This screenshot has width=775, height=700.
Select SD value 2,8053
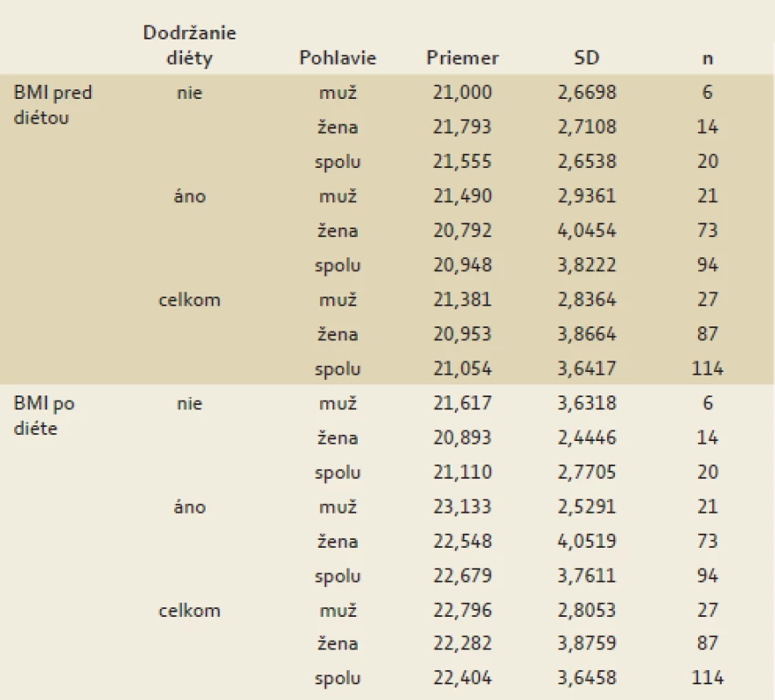coord(587,611)
